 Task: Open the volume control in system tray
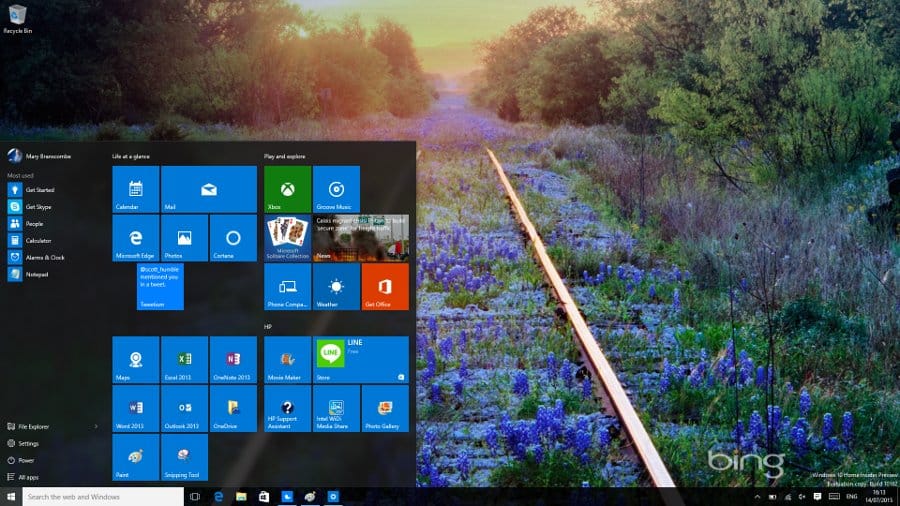[802, 497]
